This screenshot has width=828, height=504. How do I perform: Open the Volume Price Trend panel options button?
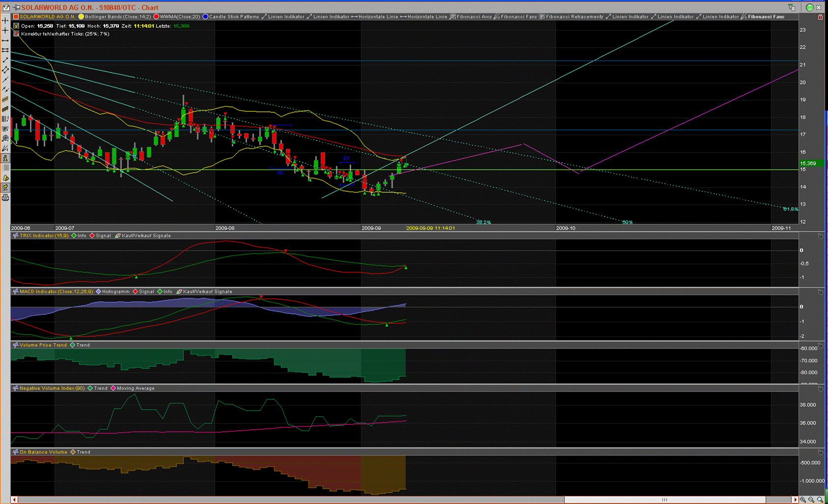pos(820,345)
